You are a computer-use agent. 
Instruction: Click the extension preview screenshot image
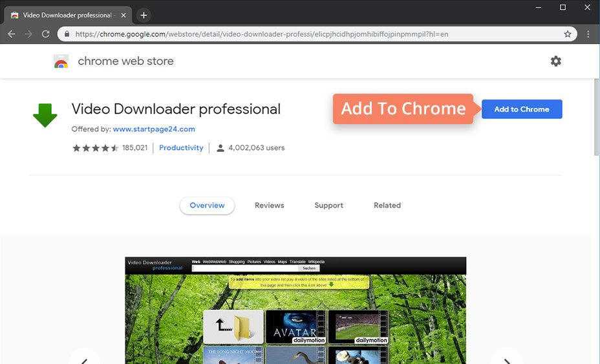[295, 310]
